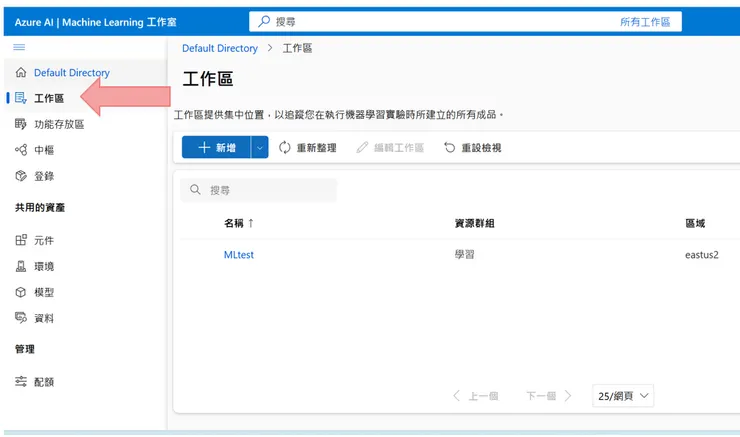Click the 上一個 previous page button
The height and width of the screenshot is (437, 740).
(x=476, y=395)
